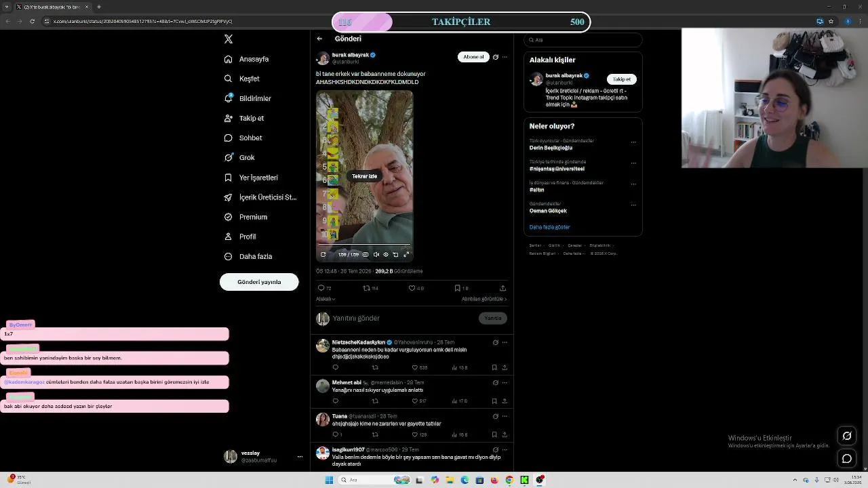Click the Yanıtla reply button

pyautogui.click(x=493, y=318)
